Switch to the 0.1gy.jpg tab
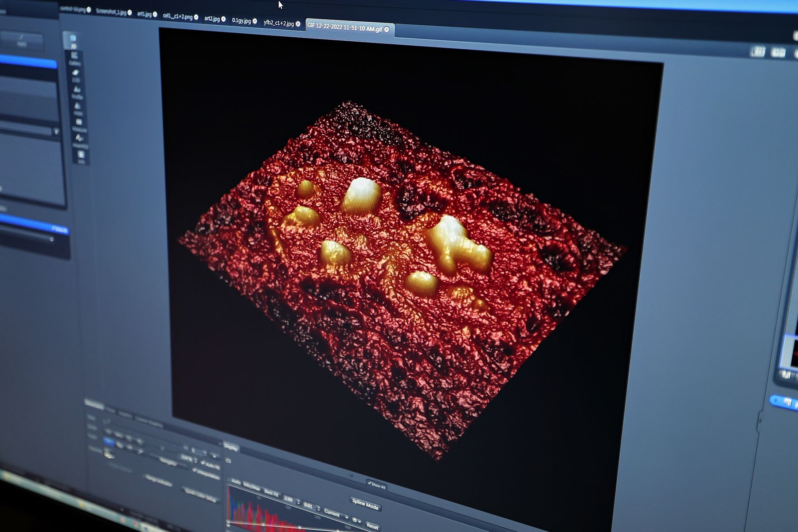Image resolution: width=798 pixels, height=532 pixels. 241,20
